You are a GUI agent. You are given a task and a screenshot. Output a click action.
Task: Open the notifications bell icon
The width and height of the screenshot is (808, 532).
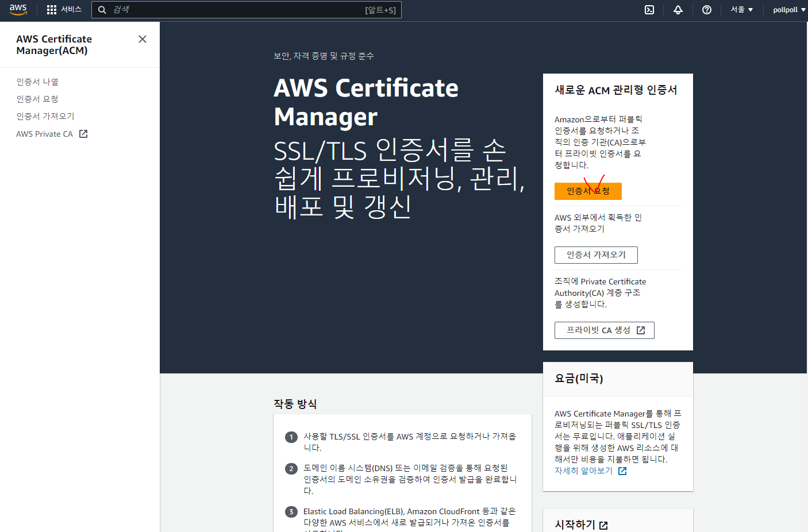click(x=678, y=10)
